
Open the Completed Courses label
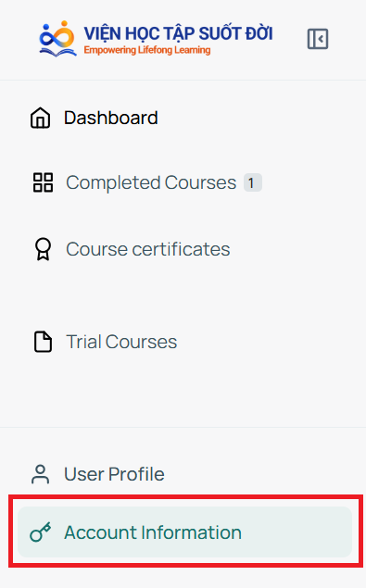click(151, 182)
